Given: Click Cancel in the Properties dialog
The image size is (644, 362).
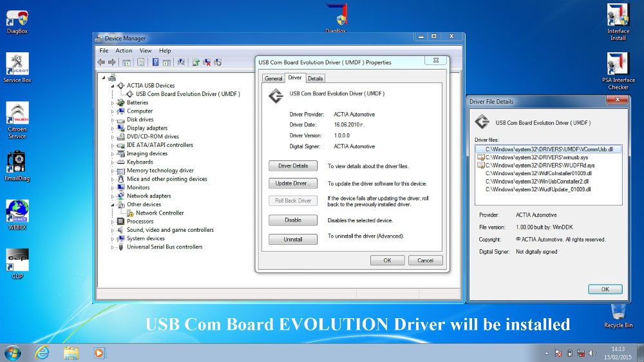Looking at the screenshot, I should [426, 260].
